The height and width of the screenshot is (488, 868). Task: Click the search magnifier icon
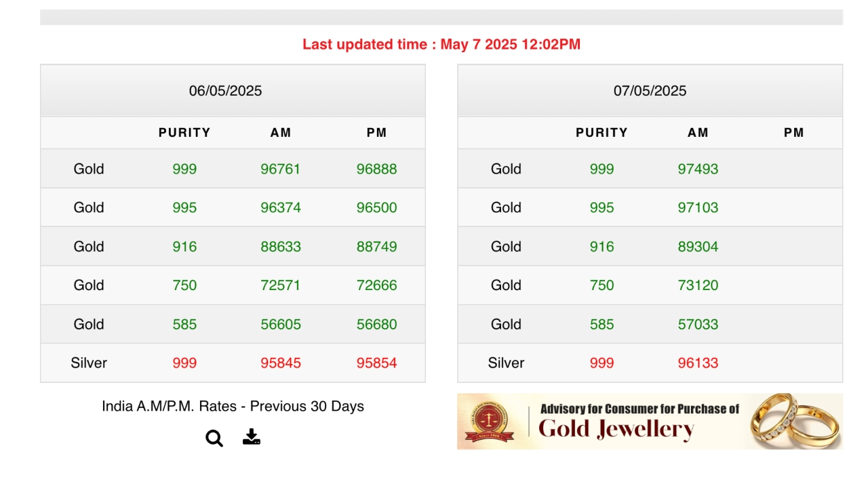(x=214, y=439)
